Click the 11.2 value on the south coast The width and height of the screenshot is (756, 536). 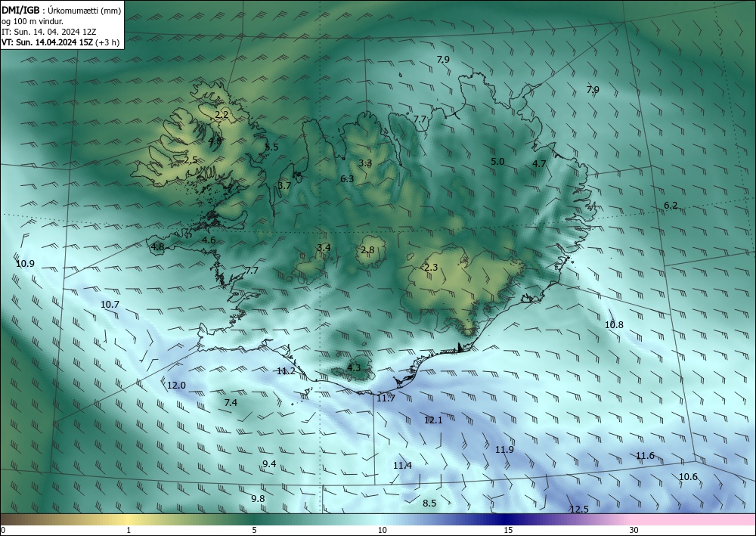click(286, 372)
